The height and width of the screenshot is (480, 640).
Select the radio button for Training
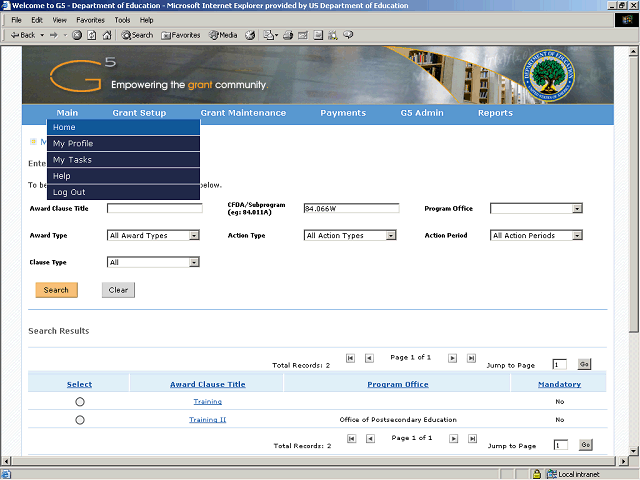click(x=80, y=402)
